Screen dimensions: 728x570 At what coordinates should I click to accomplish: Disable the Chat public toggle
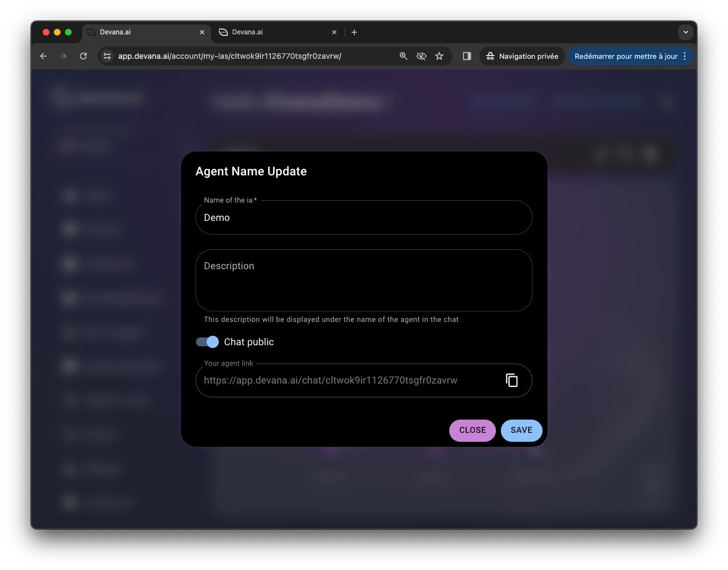click(x=207, y=342)
